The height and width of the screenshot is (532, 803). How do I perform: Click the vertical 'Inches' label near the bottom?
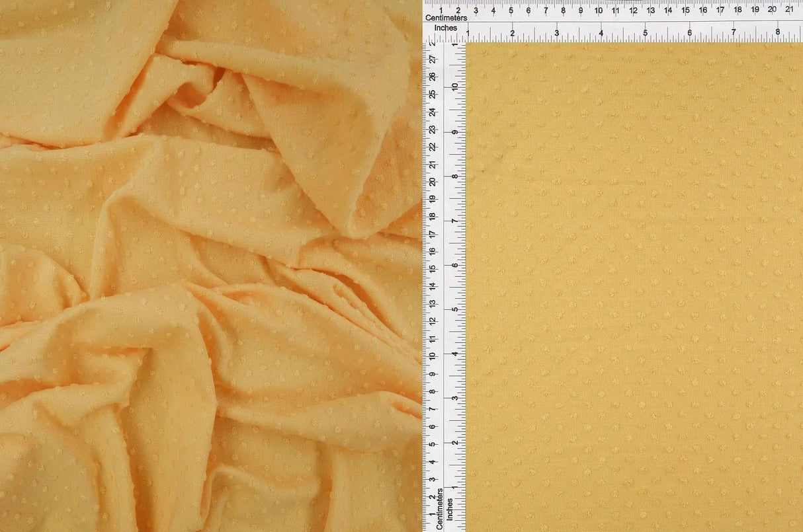[x=451, y=508]
